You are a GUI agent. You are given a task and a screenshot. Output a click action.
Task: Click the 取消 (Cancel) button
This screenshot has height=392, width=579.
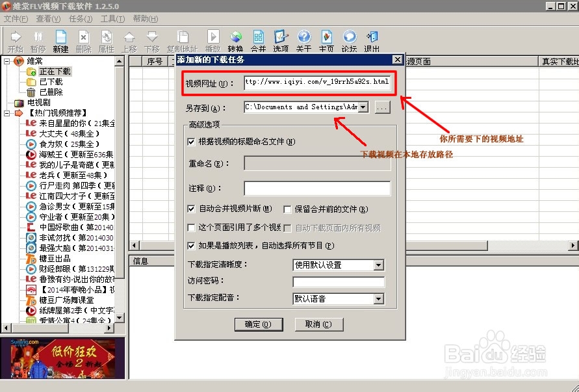[318, 324]
